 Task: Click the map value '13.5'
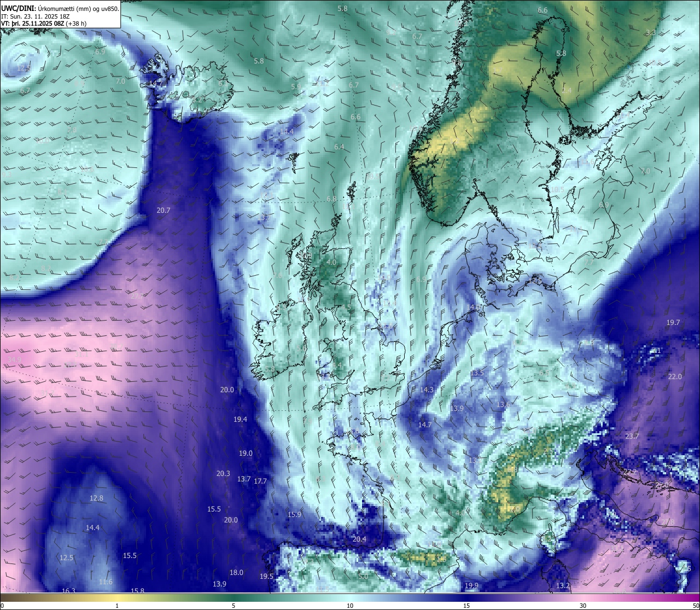pyautogui.click(x=477, y=373)
